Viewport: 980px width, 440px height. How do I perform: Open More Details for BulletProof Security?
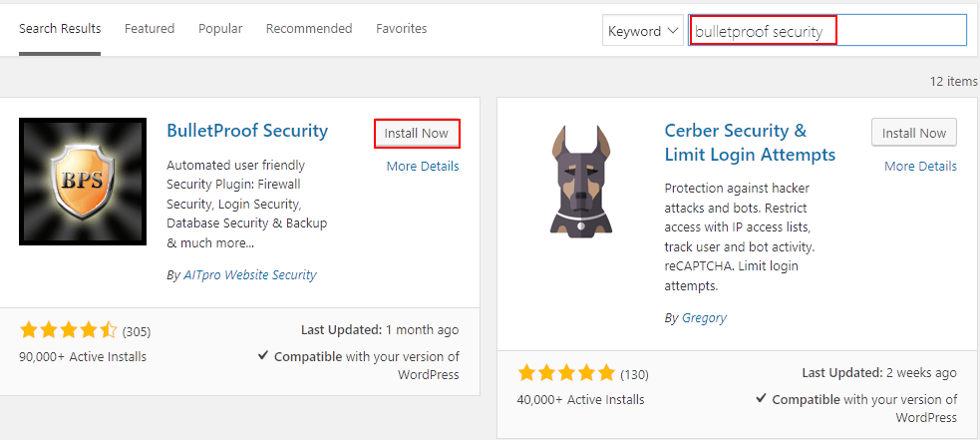point(423,166)
